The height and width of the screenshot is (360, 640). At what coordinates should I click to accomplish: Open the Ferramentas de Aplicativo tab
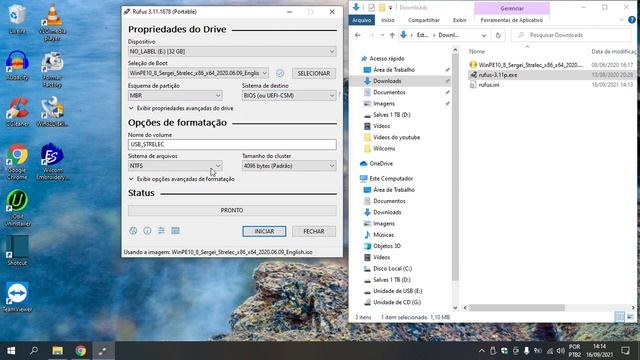[511, 20]
